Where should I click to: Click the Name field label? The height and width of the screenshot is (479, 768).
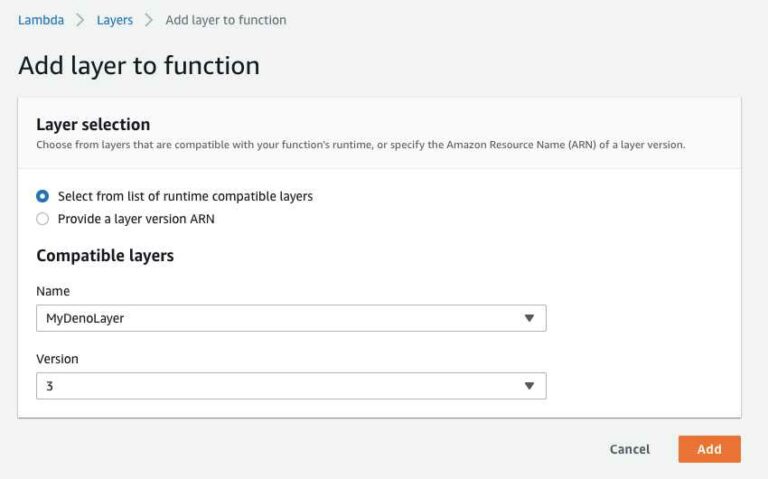pos(53,291)
